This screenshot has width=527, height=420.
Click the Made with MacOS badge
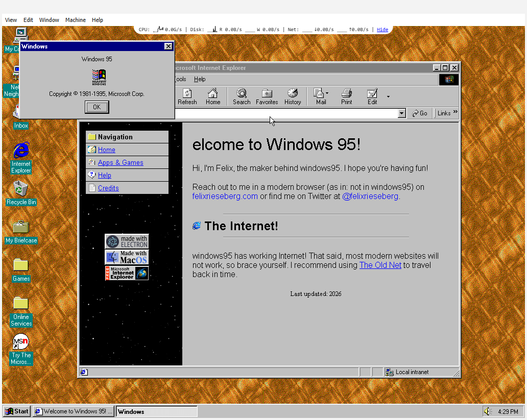pos(127,257)
